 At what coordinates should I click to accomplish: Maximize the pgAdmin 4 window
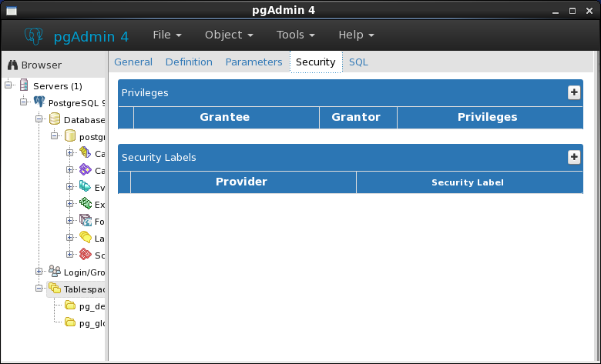coord(572,11)
